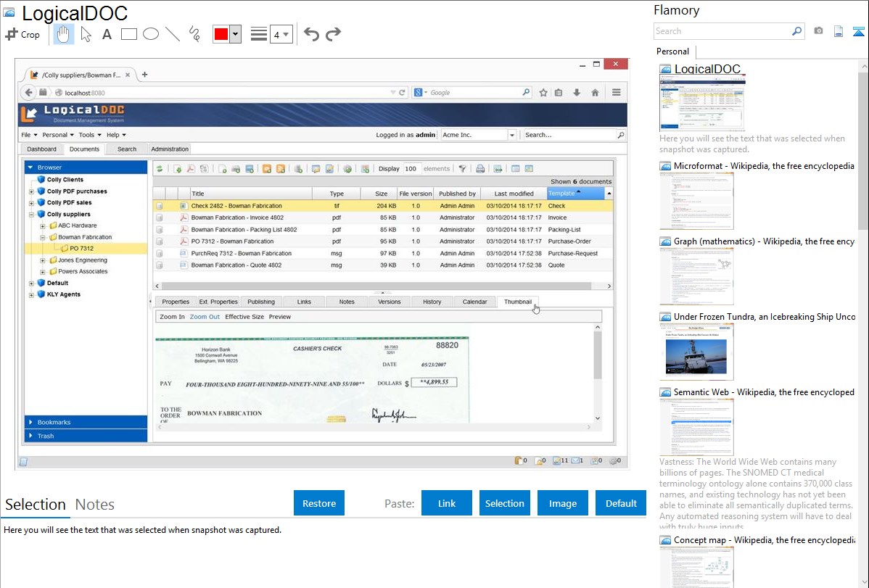Open the Acme Inc. tenant dropdown

(512, 135)
